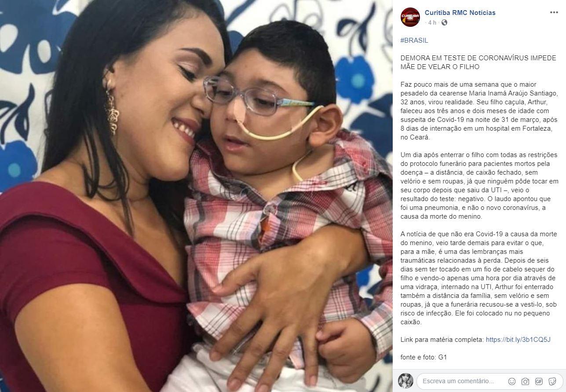The width and height of the screenshot is (566, 392).
Task: Click your profile avatar beside comment box
Action: coord(405,381)
